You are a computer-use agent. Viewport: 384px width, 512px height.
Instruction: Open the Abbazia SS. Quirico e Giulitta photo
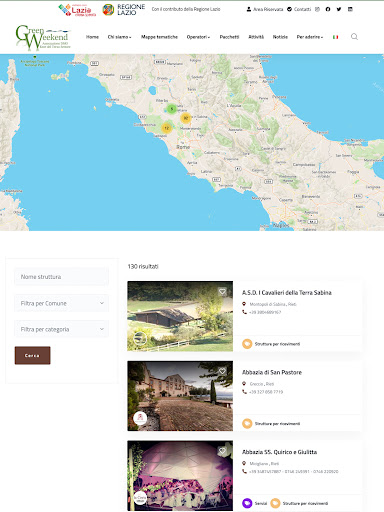coord(180,476)
